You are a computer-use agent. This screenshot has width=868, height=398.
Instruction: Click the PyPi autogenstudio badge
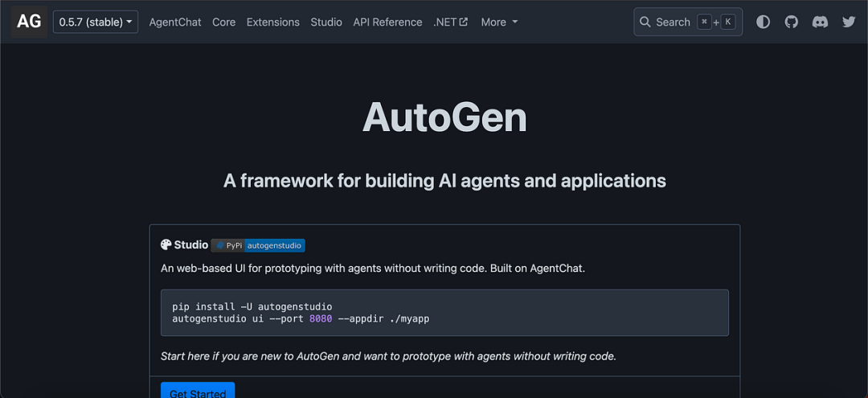(258, 245)
